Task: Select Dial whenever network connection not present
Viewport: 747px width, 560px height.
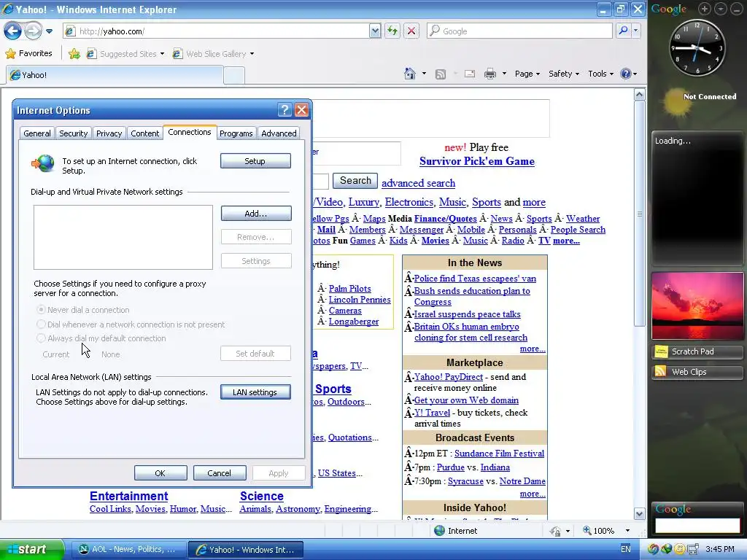Action: click(42, 324)
